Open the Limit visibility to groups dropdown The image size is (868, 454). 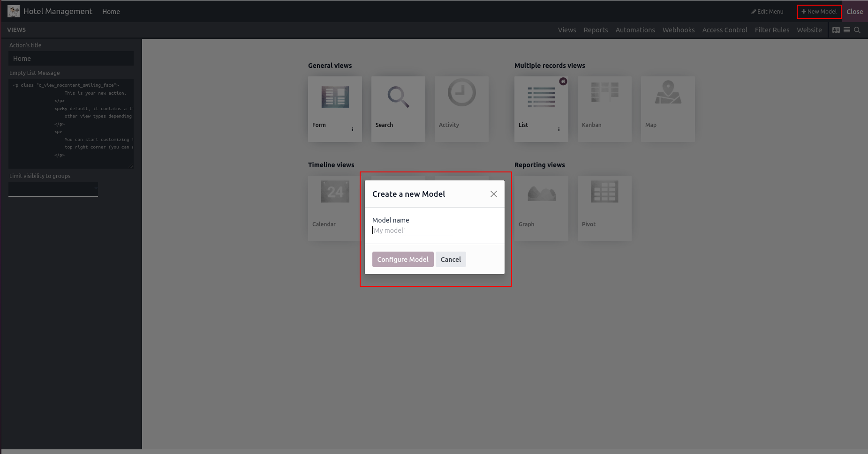pyautogui.click(x=53, y=189)
